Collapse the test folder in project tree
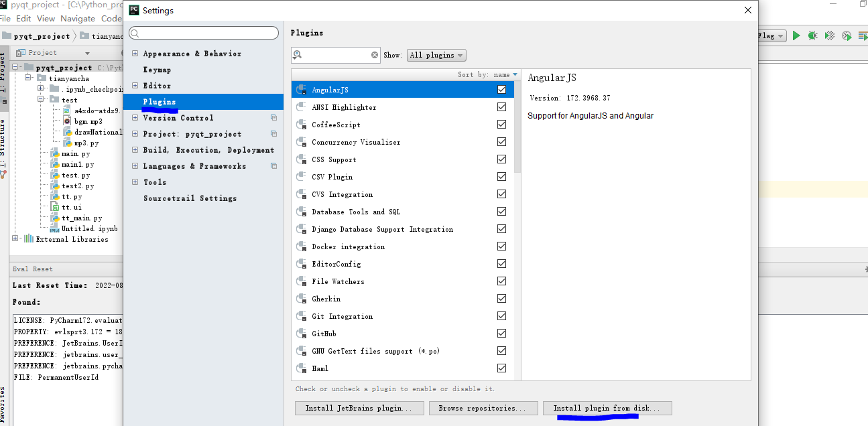This screenshot has width=868, height=426. (41, 100)
